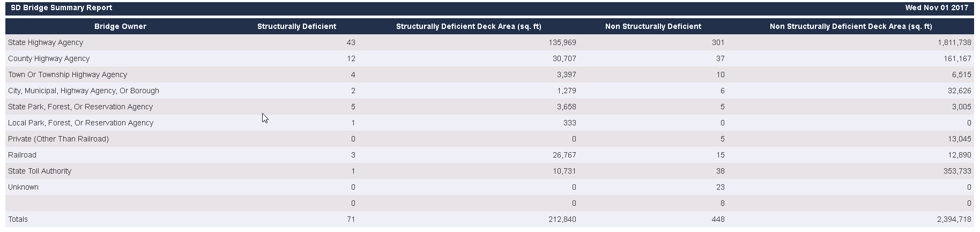Screen dimensions: 980x232
Task: Select State Park, Forest, Or Reservation Agency
Action: pyautogui.click(x=80, y=107)
